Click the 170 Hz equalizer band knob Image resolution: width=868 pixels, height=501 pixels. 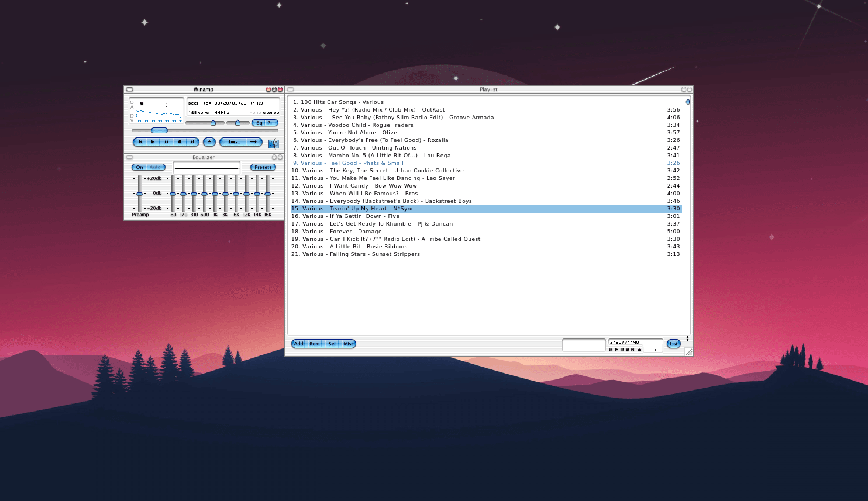point(183,194)
